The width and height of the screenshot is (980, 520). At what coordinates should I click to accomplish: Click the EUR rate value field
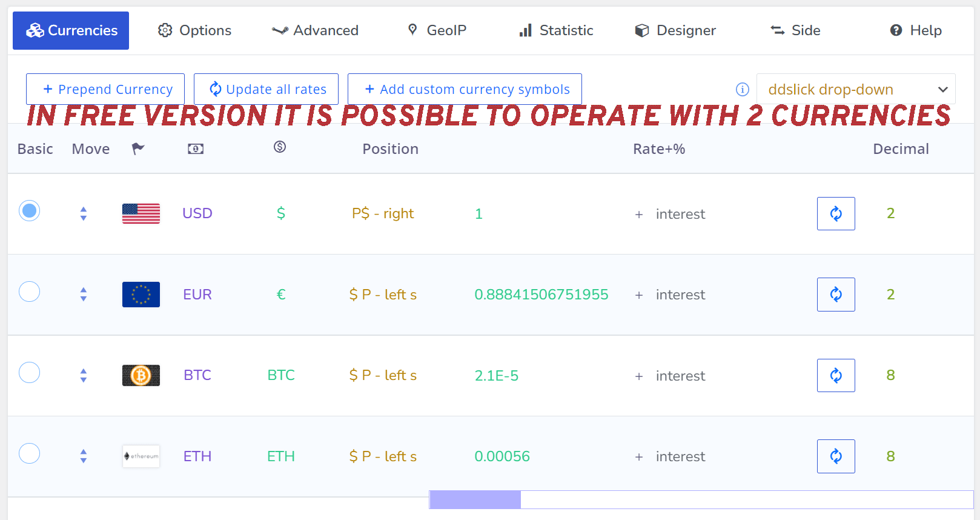tap(541, 295)
